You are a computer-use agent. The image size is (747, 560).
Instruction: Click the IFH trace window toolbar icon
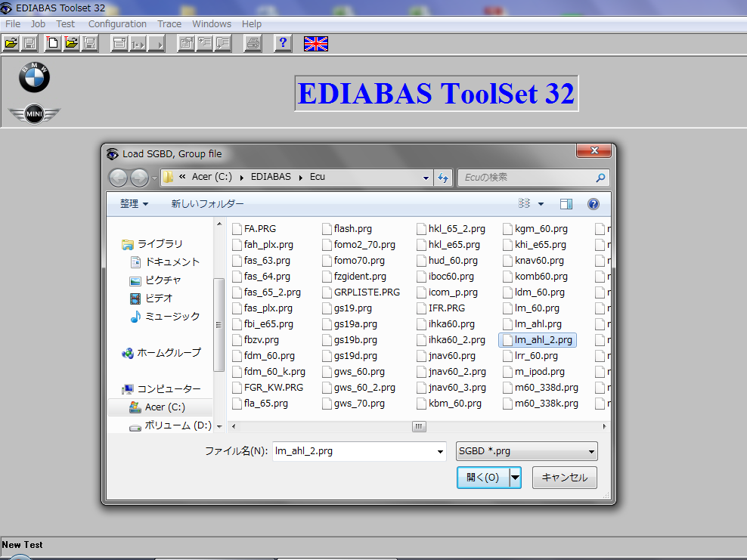coord(224,44)
